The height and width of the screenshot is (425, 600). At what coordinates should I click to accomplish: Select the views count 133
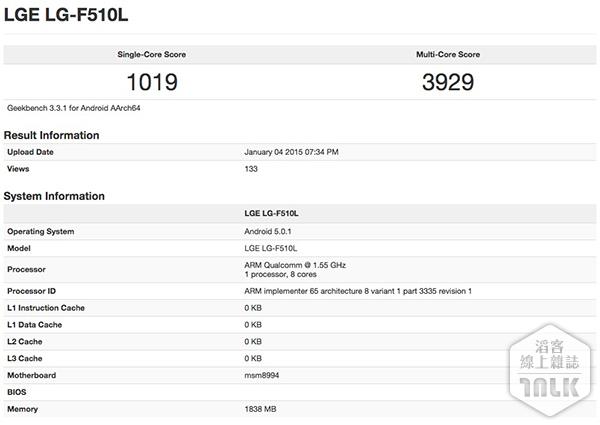click(251, 169)
